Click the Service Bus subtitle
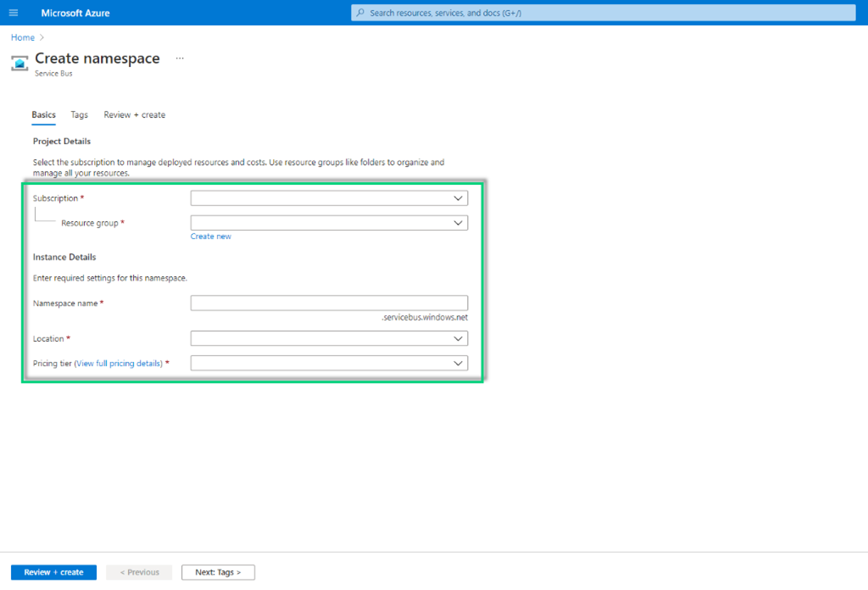 [53, 74]
